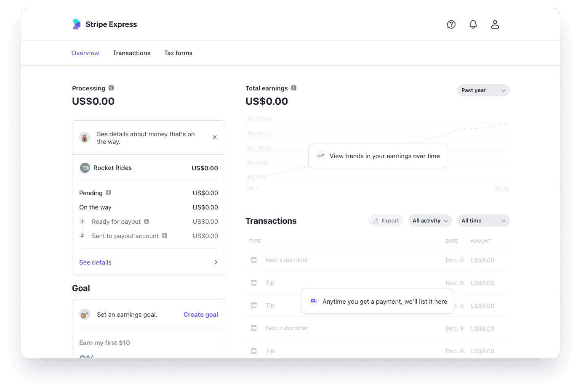
Task: Switch to the Transactions tab
Action: pos(131,53)
